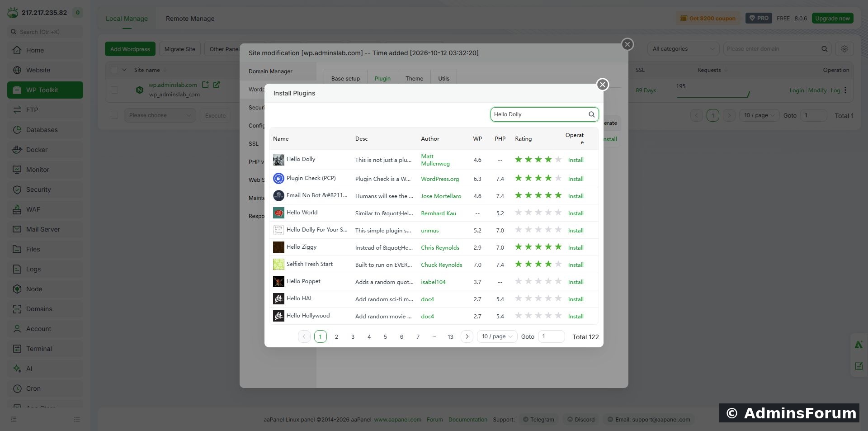Open Website section icon
868x431 pixels.
[x=17, y=70]
